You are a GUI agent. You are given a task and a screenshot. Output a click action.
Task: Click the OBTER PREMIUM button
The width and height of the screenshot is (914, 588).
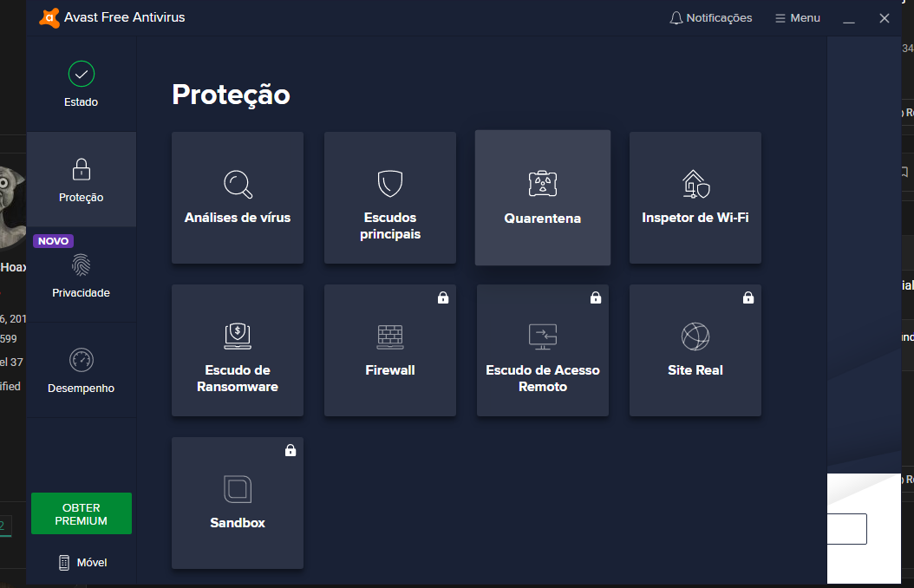tap(81, 513)
